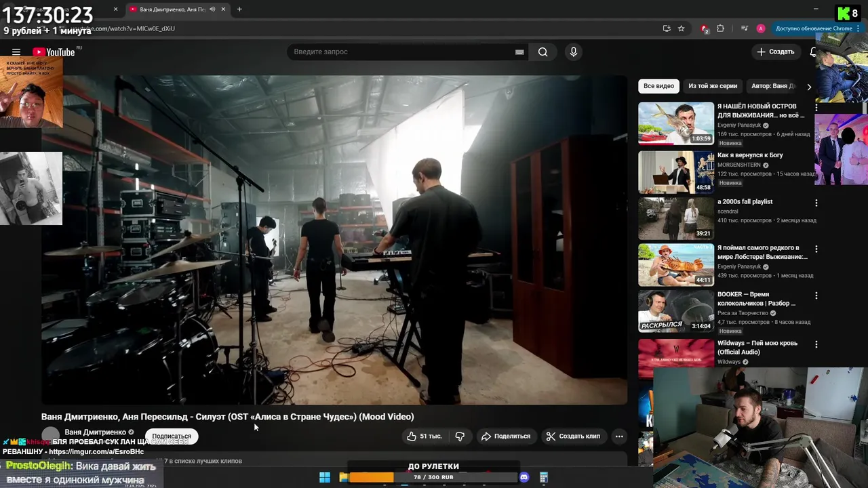Click the magnifier search button
Image resolution: width=868 pixels, height=488 pixels.
(543, 52)
